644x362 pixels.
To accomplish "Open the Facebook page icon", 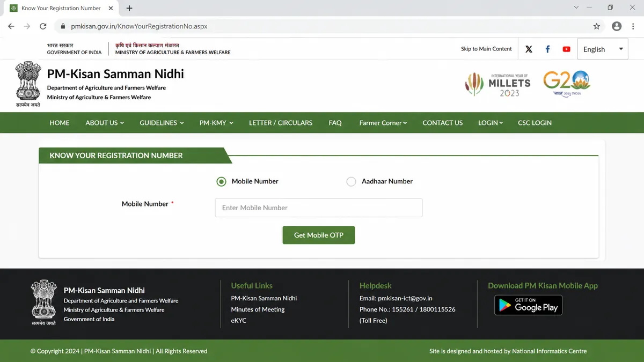I will pos(547,49).
